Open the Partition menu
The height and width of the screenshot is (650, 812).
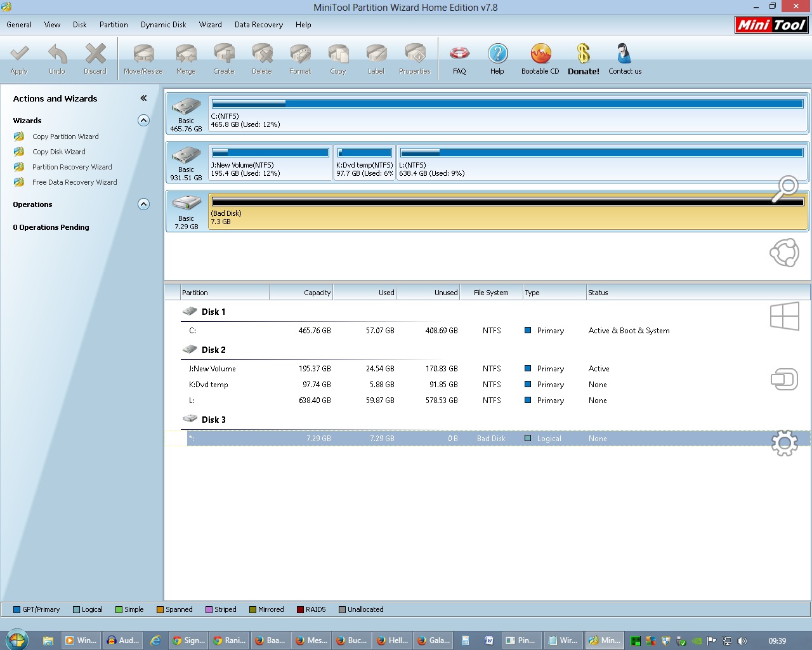pyautogui.click(x=114, y=25)
